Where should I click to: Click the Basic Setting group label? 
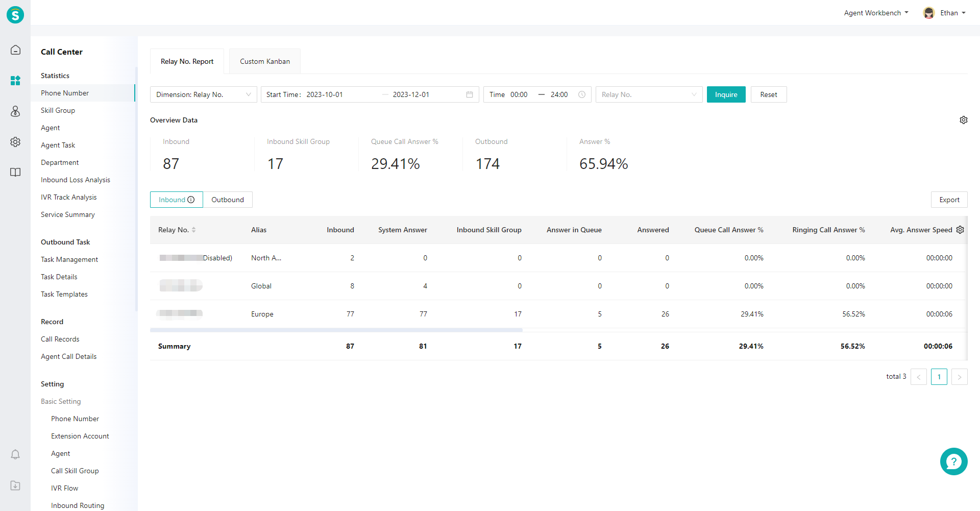tap(61, 401)
